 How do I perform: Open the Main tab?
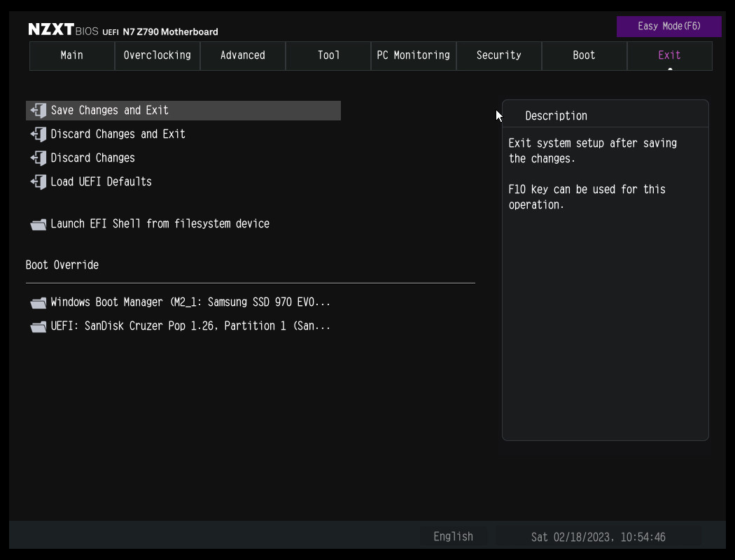point(72,55)
